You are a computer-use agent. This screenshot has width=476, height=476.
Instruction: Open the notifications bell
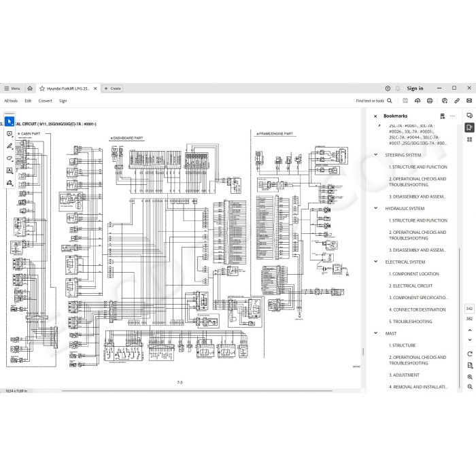click(x=398, y=88)
